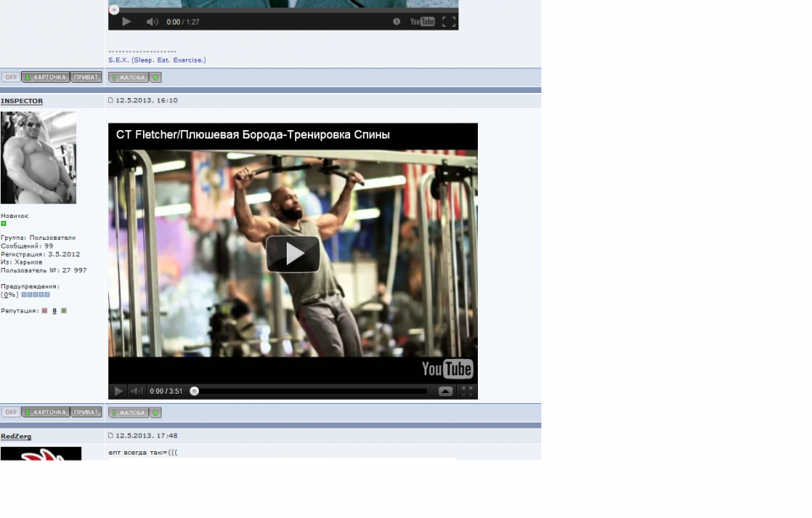The height and width of the screenshot is (518, 812).
Task: Open the INSPECTOR username profile link
Action: [x=22, y=101]
